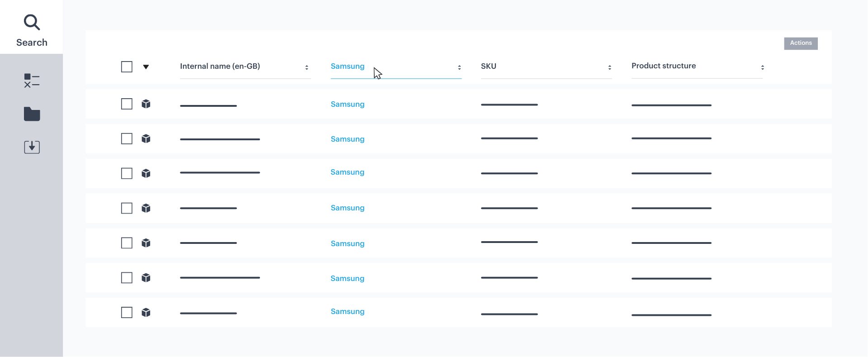Toggle sort arrows on Internal name column

[307, 67]
